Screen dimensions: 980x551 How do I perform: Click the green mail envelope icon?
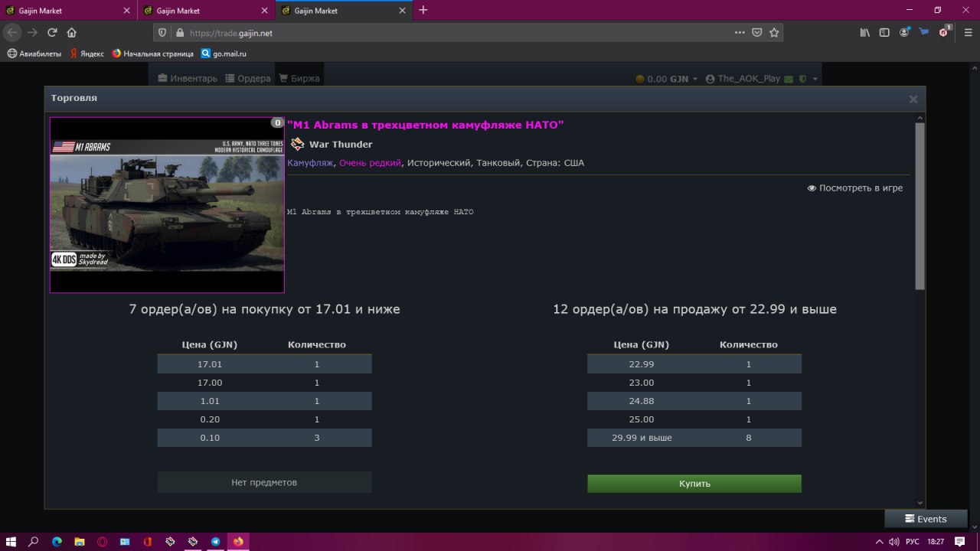[x=789, y=80]
